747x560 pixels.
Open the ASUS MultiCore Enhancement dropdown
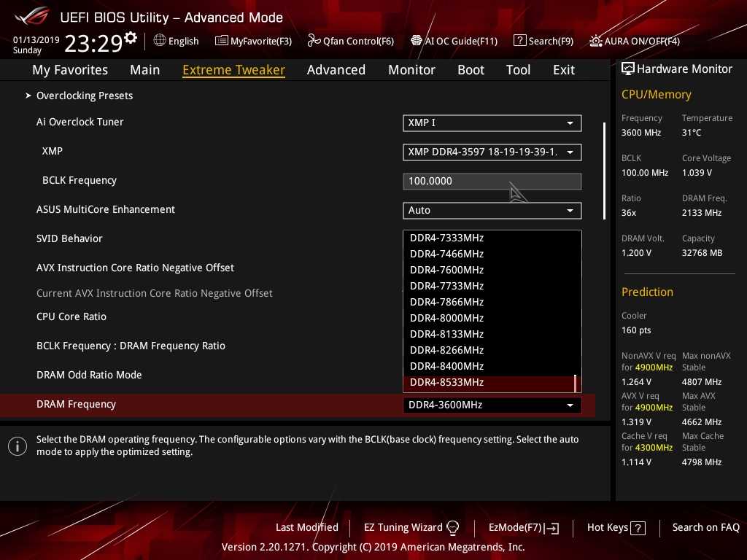[492, 210]
